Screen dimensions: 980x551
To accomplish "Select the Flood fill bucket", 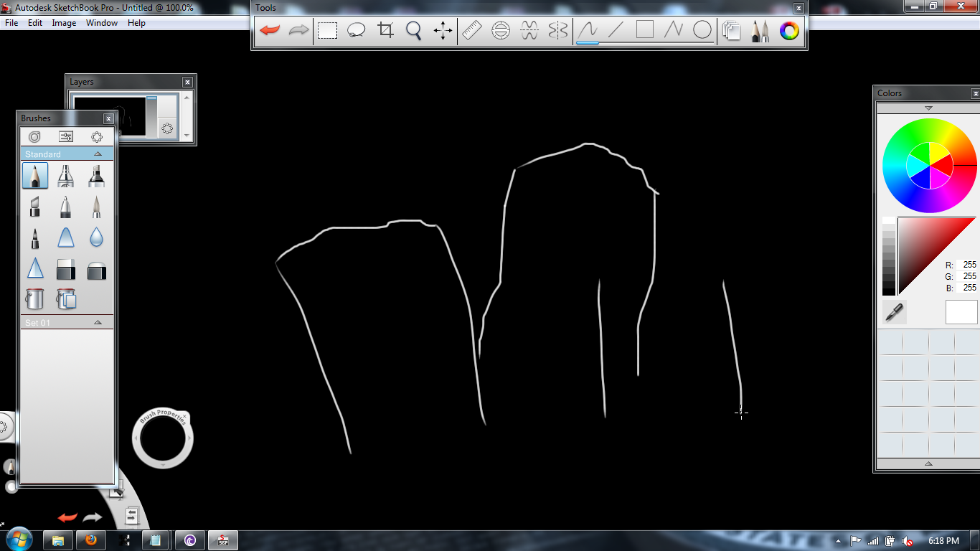I will (x=35, y=298).
